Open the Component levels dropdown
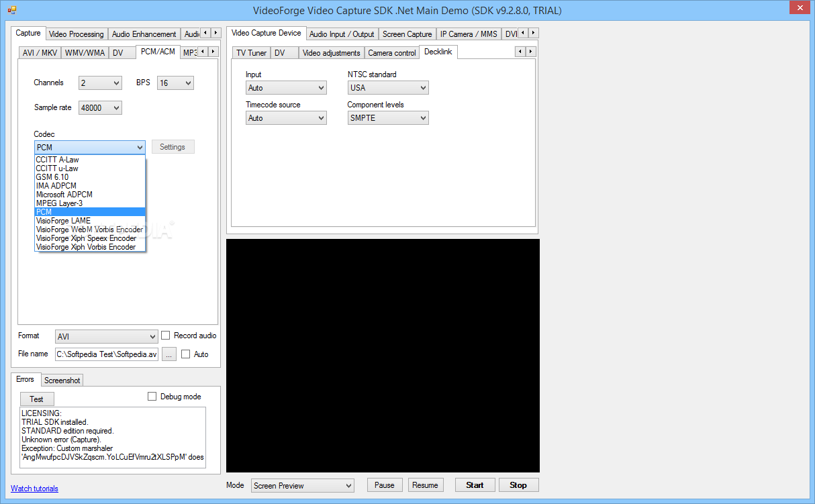The height and width of the screenshot is (504, 815). pyautogui.click(x=388, y=118)
